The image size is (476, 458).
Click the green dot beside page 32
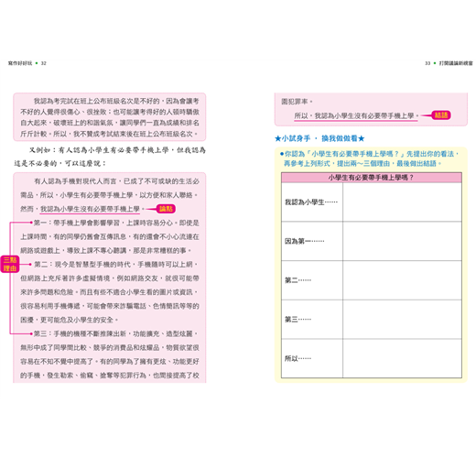coord(37,63)
